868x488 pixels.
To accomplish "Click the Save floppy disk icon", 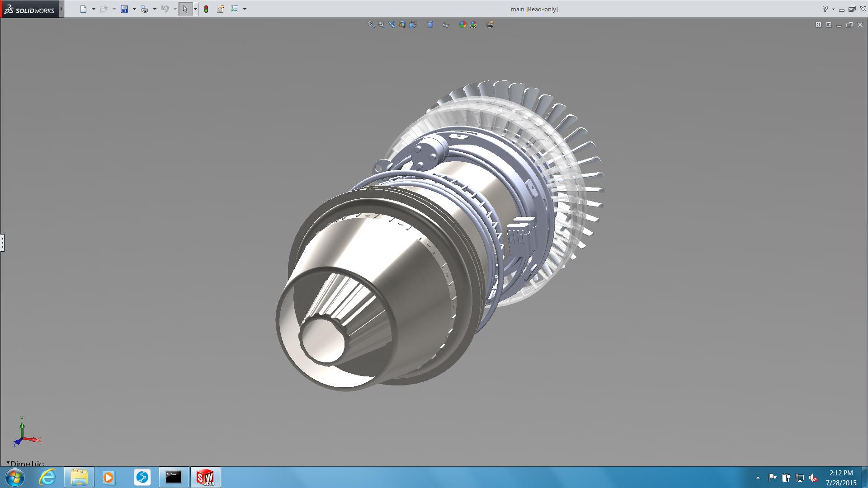I will 124,9.
